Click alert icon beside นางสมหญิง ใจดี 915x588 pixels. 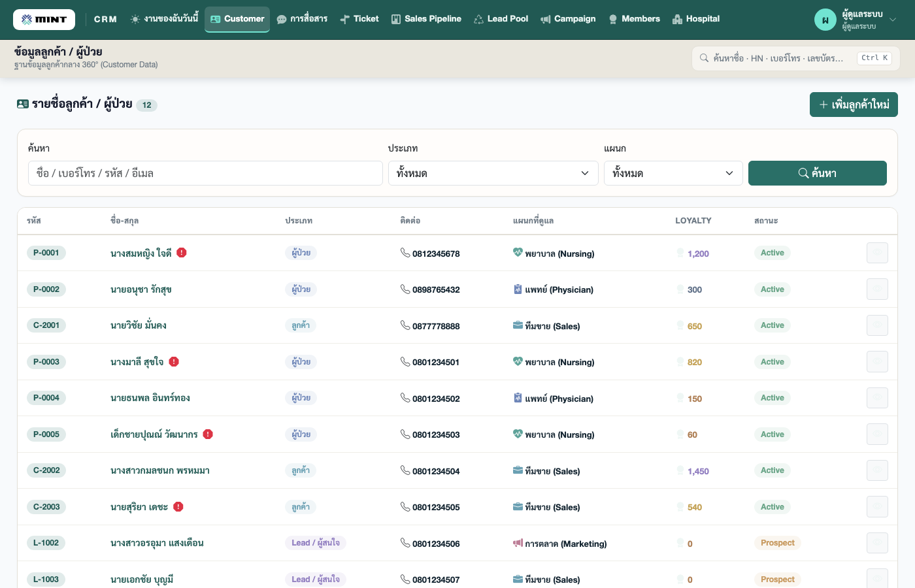182,253
